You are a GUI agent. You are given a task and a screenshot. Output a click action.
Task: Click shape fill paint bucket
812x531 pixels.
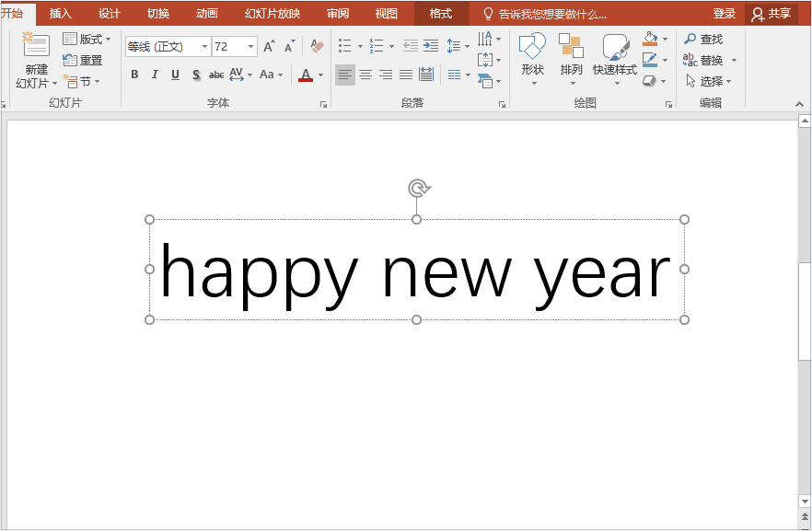coord(650,39)
